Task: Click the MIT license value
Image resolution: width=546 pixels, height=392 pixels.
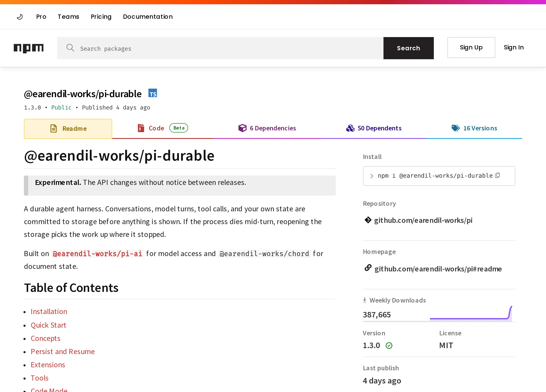Action: pos(446,346)
